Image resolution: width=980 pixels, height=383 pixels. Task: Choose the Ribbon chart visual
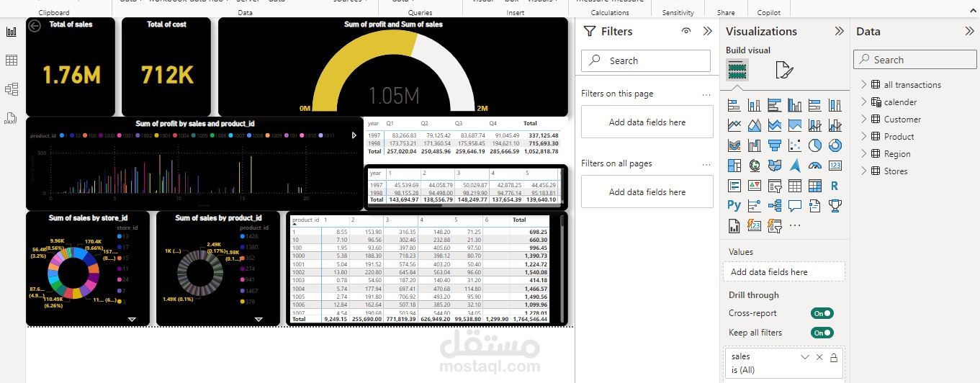click(734, 145)
